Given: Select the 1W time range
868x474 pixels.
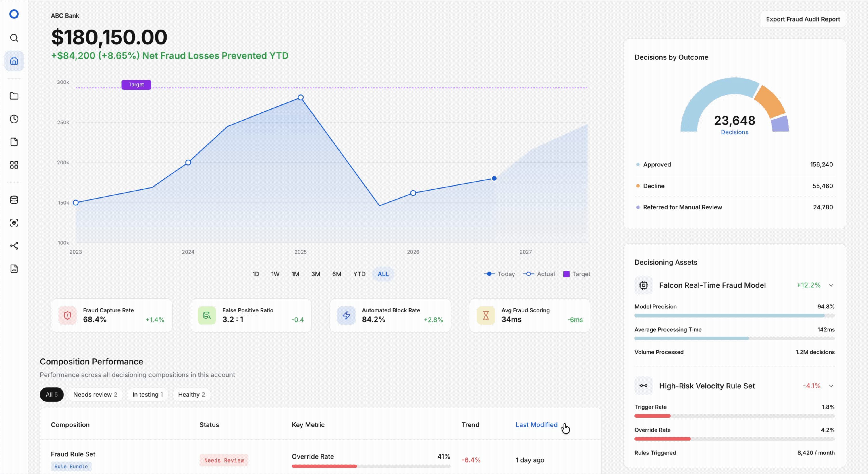Looking at the screenshot, I should [275, 274].
